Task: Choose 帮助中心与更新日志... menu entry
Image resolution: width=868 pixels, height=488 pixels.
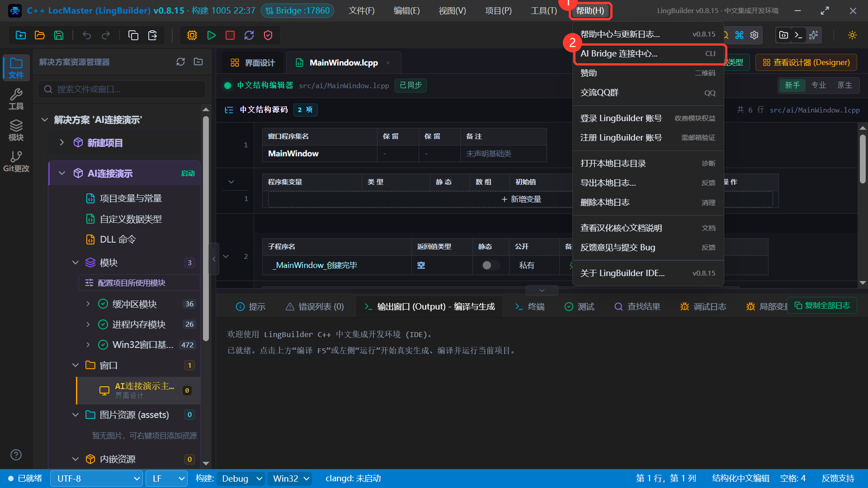Action: (648, 34)
